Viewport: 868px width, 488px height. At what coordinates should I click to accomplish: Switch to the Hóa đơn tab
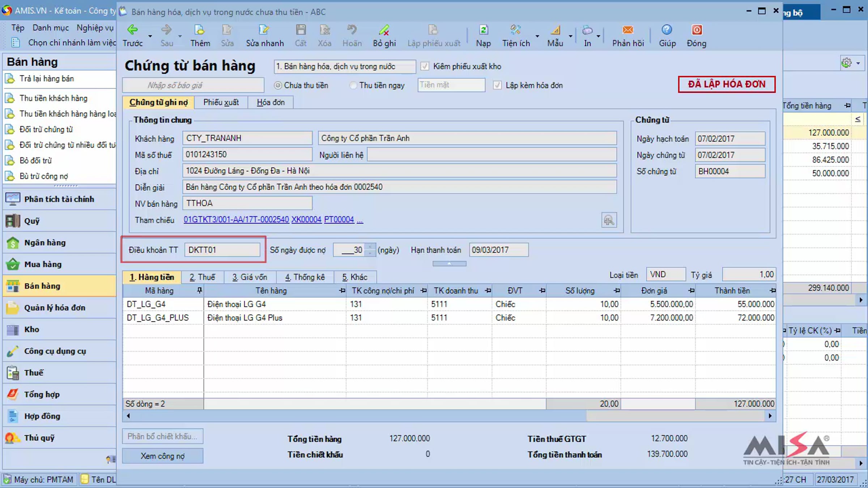(271, 102)
